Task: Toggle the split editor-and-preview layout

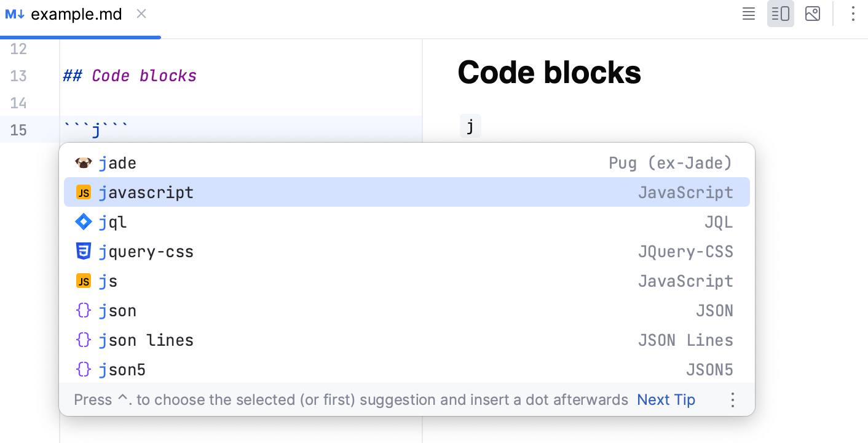Action: click(780, 14)
